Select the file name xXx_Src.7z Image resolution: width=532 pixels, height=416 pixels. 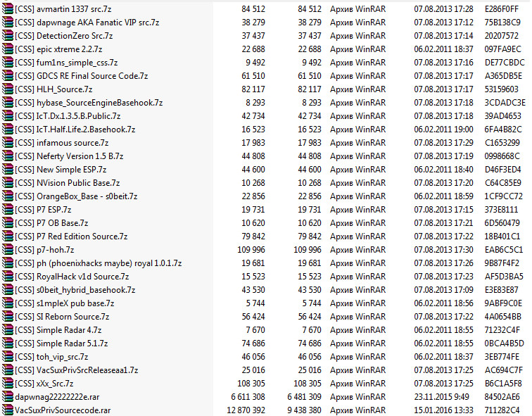tap(44, 384)
